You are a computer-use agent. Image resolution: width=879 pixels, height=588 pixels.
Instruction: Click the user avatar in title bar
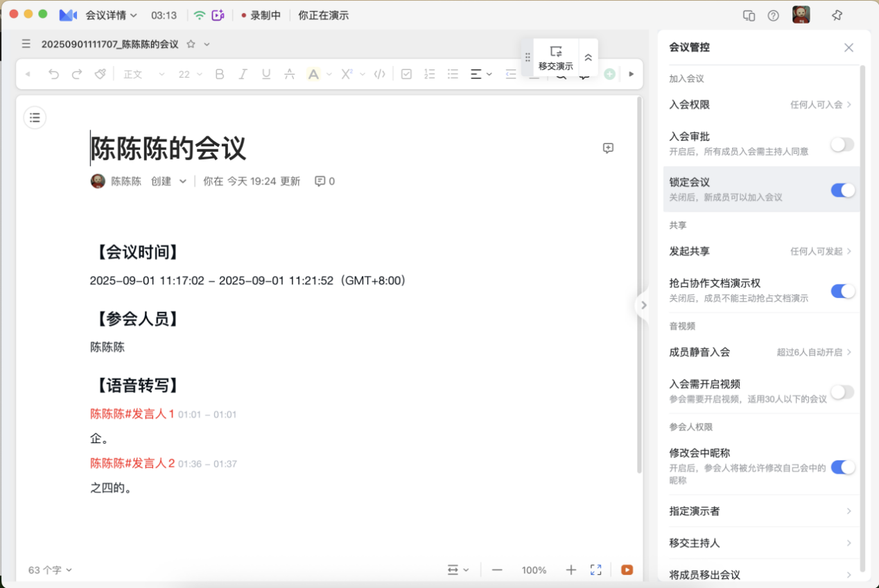coord(801,15)
